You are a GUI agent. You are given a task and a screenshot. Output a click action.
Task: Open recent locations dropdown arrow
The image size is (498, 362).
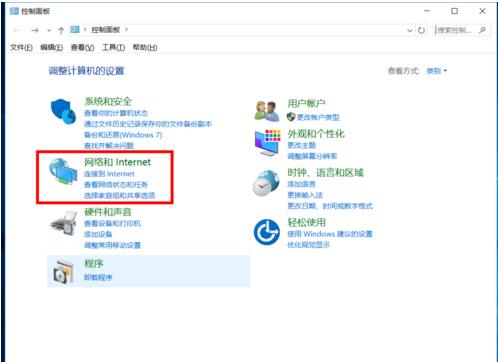[x=49, y=30]
